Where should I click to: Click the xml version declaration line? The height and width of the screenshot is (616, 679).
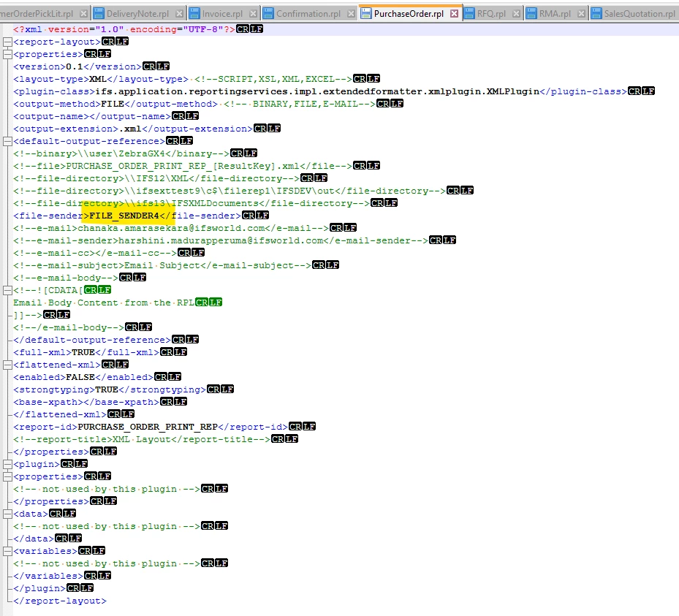(x=124, y=29)
